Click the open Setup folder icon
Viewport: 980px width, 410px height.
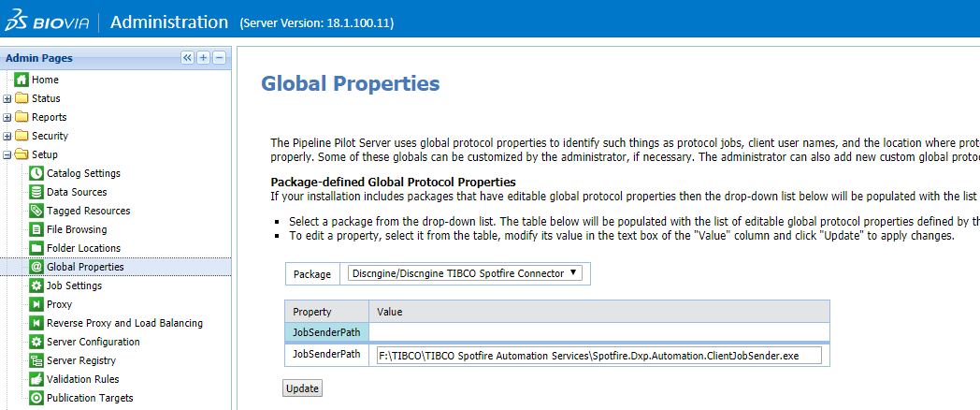pos(22,154)
